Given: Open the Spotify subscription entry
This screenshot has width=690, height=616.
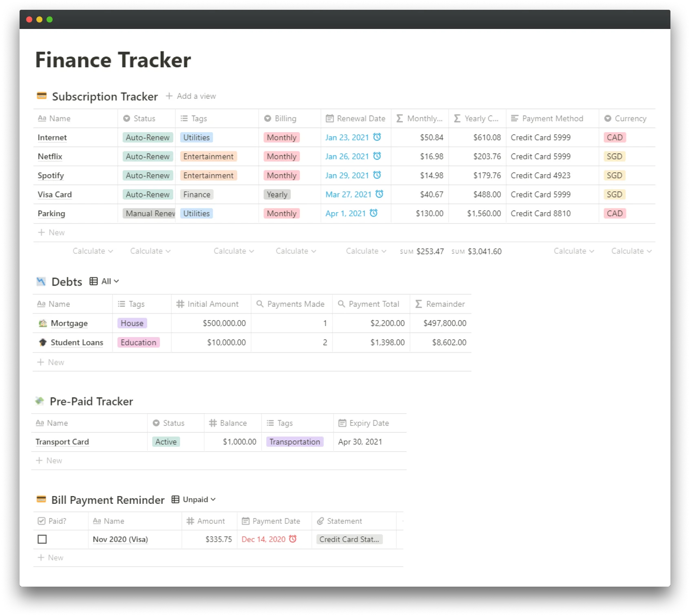Looking at the screenshot, I should click(51, 175).
